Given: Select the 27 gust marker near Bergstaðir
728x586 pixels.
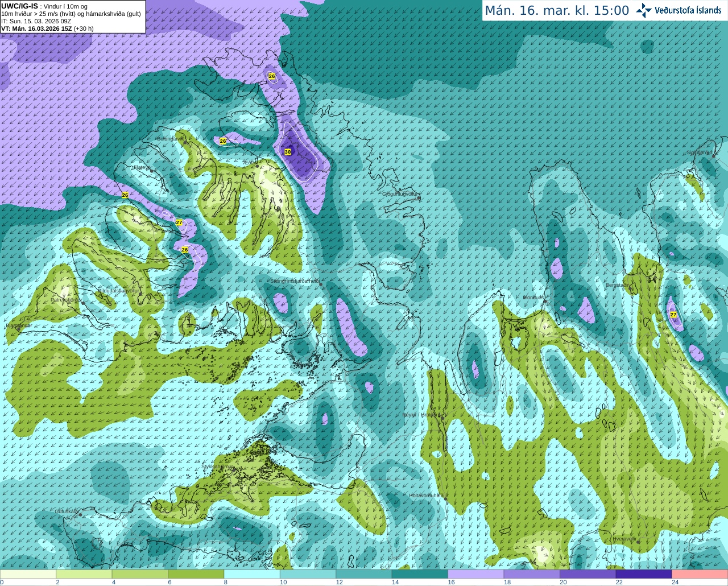Looking at the screenshot, I should (673, 315).
